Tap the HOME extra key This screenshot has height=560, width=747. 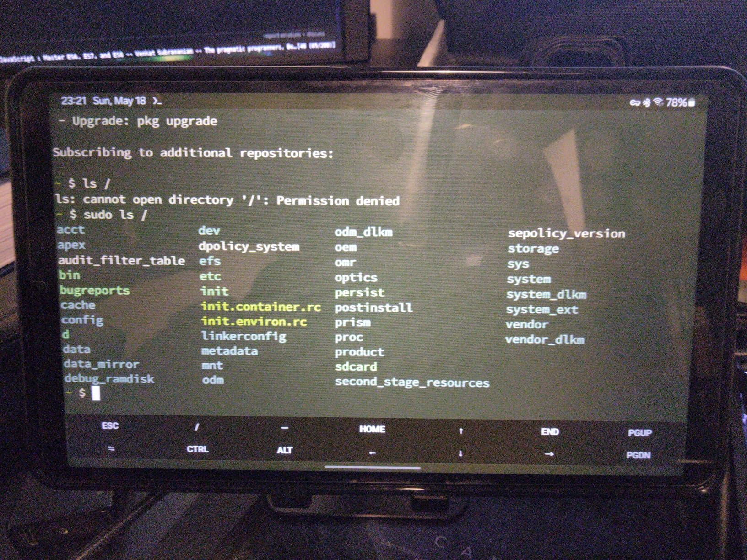click(x=372, y=429)
